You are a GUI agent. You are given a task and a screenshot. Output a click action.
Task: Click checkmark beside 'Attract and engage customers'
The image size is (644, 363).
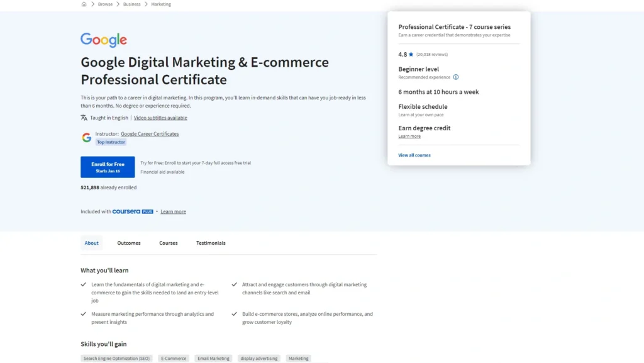[x=234, y=284]
